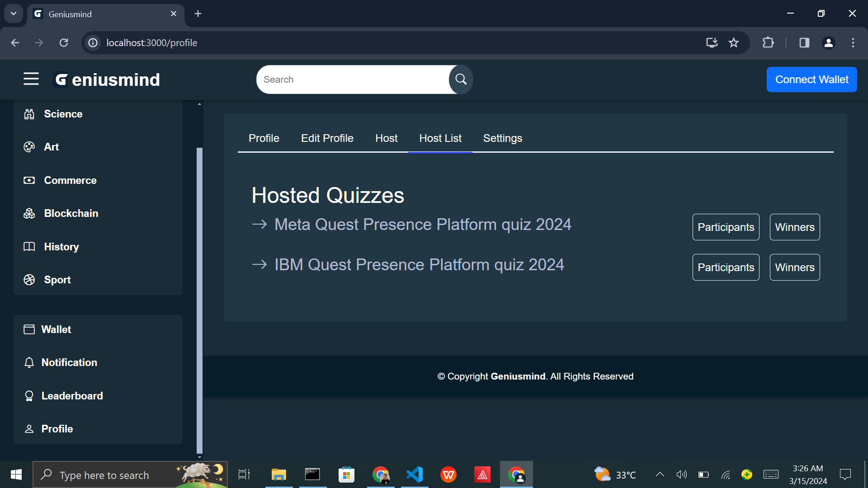
Task: Expand the browser tab search dropdown
Action: point(14,14)
